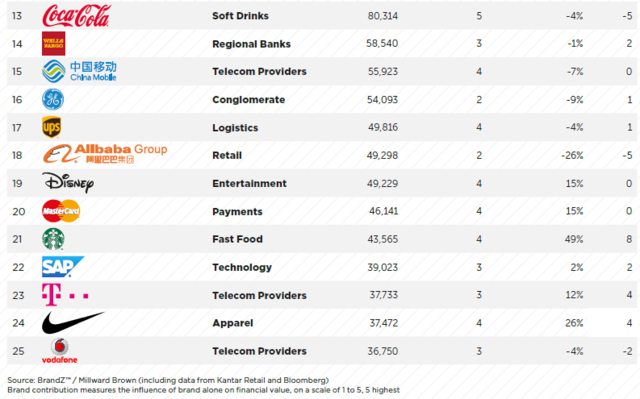Click the Nike swoosh logo
Screen dimensions: 640x399
pos(73,322)
